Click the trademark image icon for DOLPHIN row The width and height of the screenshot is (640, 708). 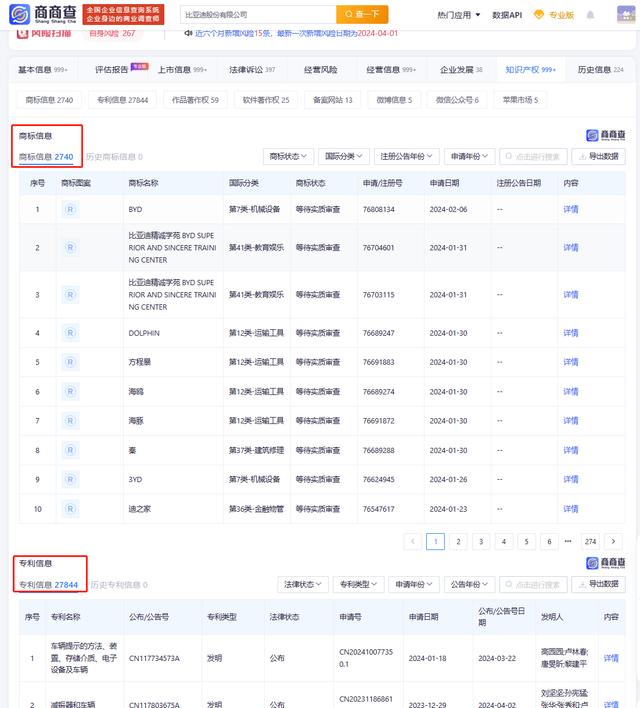point(69,332)
